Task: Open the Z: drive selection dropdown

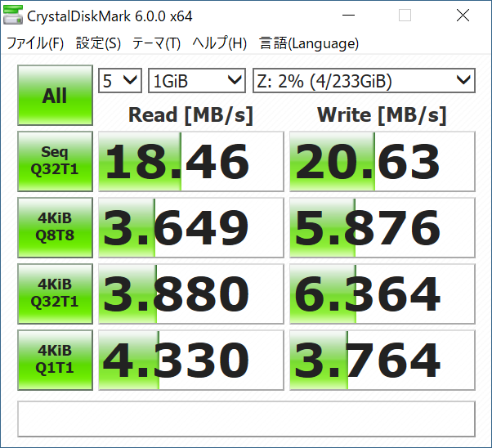Action: [x=363, y=80]
